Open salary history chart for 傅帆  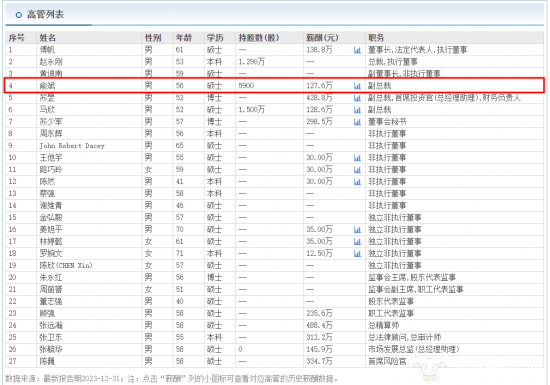(357, 50)
